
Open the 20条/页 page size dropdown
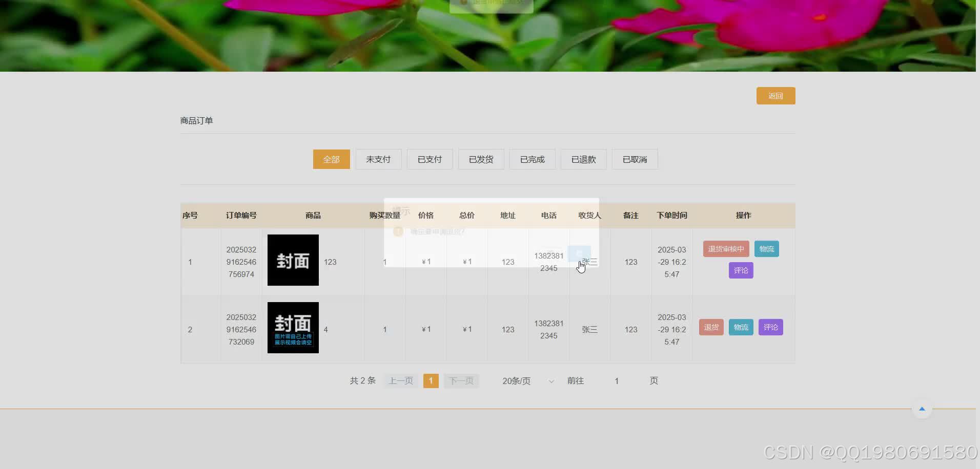click(x=516, y=380)
